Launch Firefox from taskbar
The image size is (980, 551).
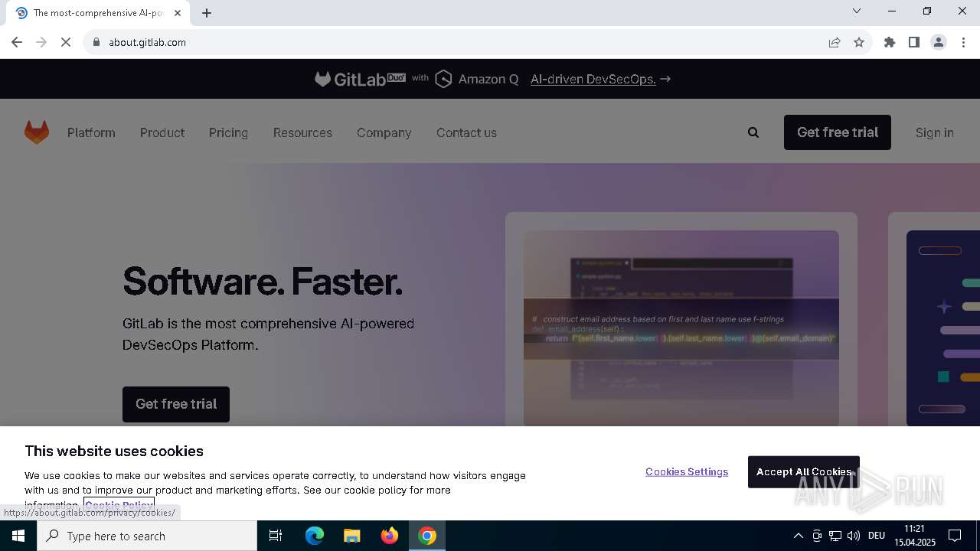click(390, 536)
